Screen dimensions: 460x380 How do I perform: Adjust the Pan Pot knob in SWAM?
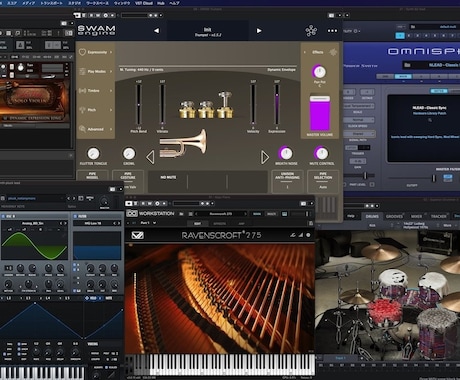(319, 71)
